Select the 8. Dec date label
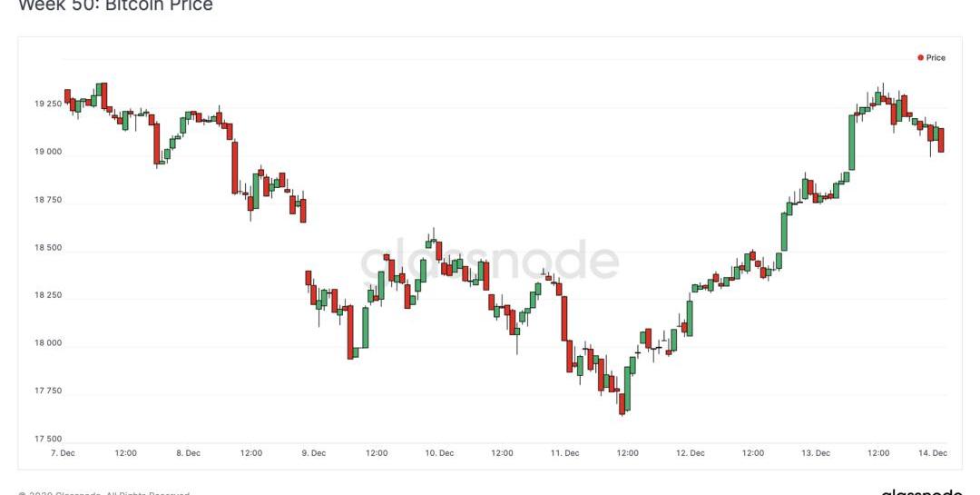 point(188,453)
